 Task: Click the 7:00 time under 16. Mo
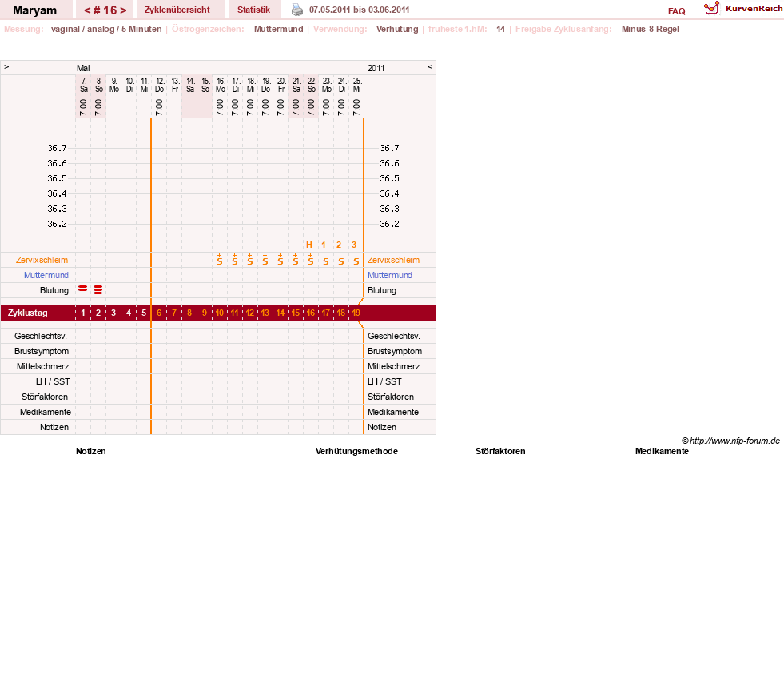pyautogui.click(x=220, y=107)
